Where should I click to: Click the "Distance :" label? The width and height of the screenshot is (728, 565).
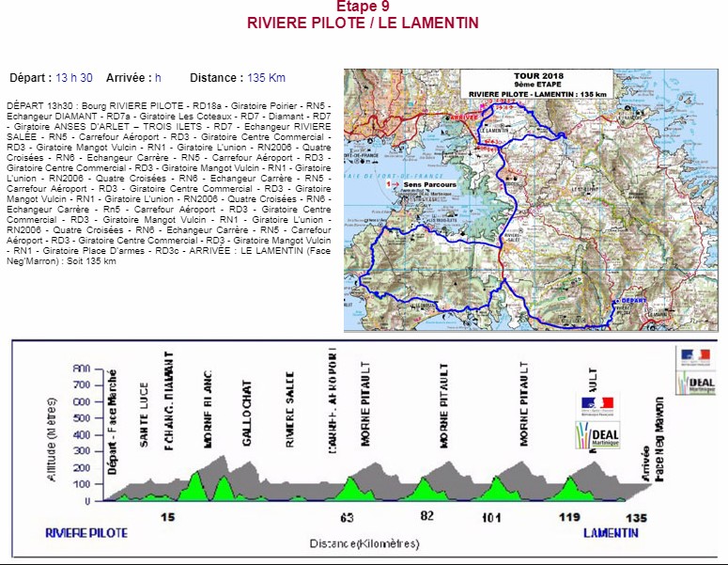point(216,78)
